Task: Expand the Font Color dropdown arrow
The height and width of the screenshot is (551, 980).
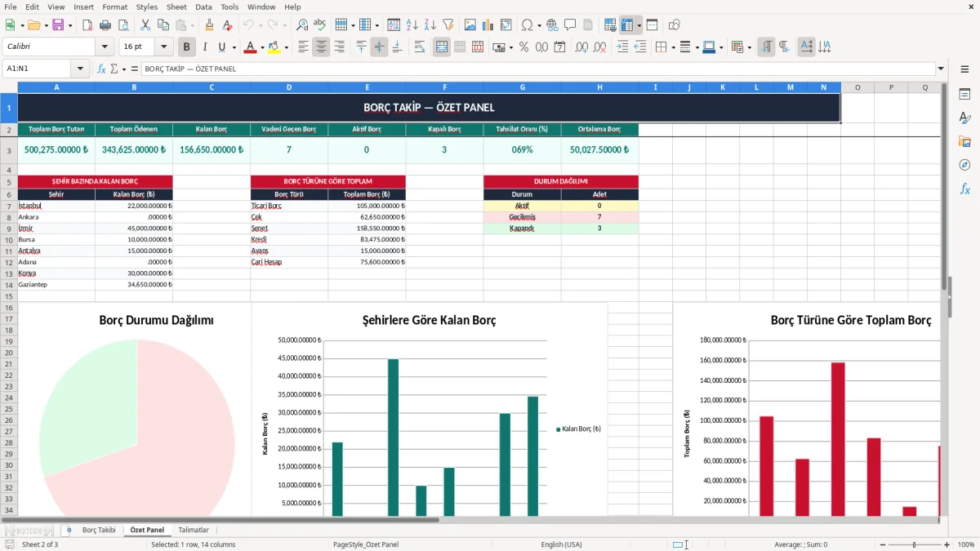Action: click(261, 47)
